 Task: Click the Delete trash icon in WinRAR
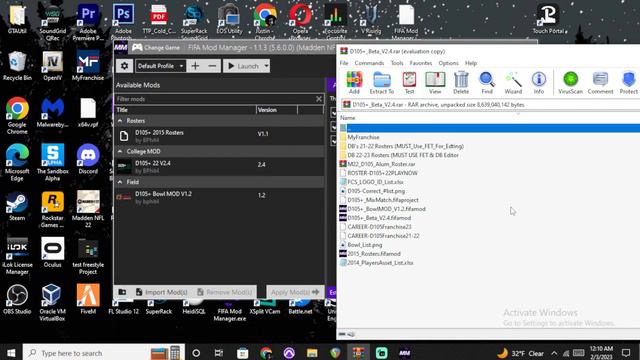point(461,82)
